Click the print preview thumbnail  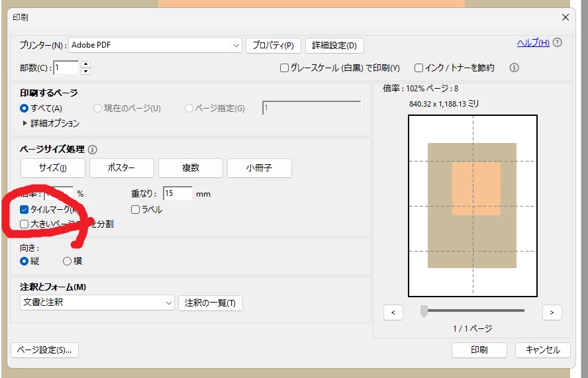click(x=473, y=206)
